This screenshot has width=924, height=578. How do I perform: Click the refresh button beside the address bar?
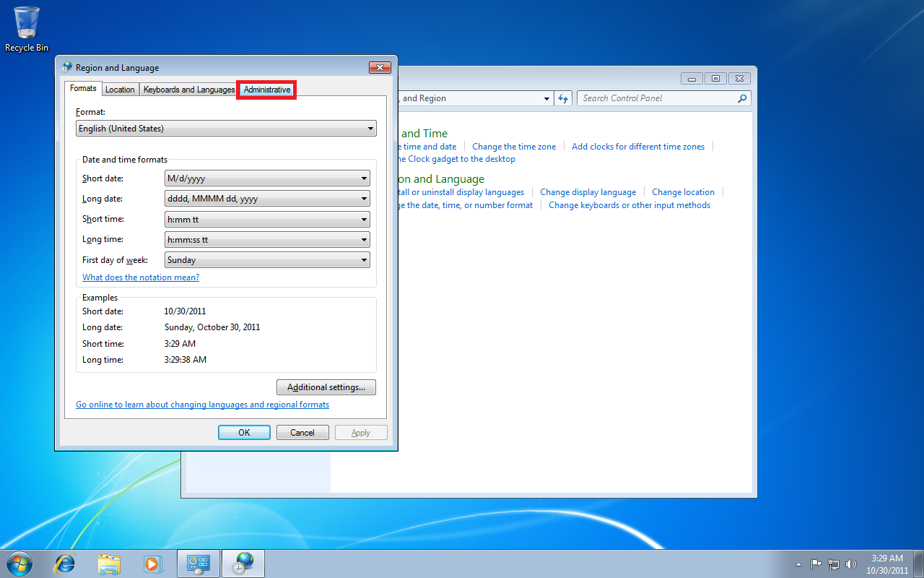tap(563, 98)
